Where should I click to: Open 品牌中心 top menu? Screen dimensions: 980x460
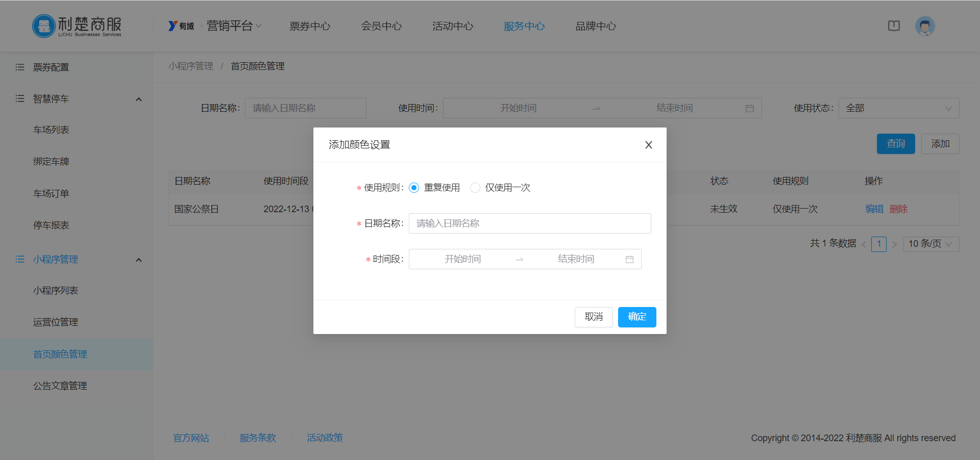pyautogui.click(x=596, y=26)
